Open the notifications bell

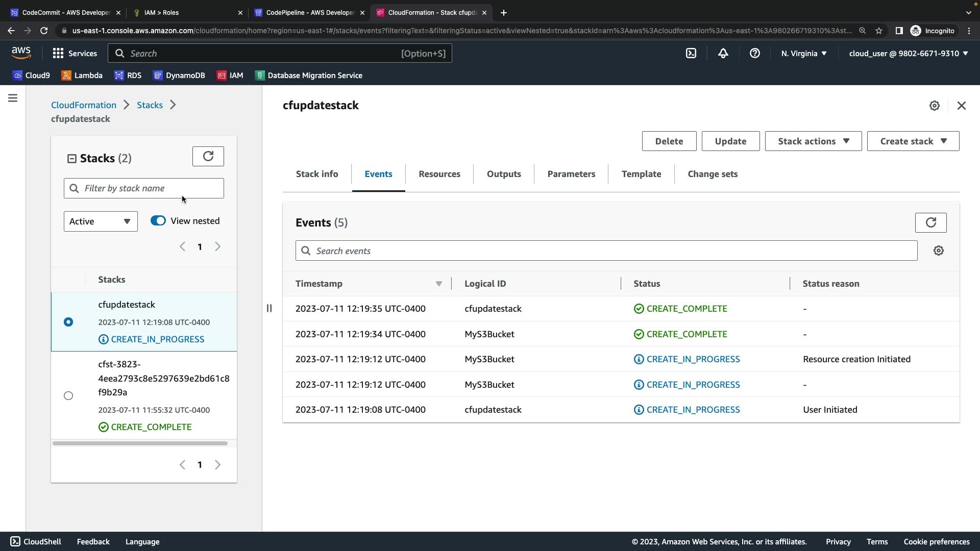(x=723, y=53)
